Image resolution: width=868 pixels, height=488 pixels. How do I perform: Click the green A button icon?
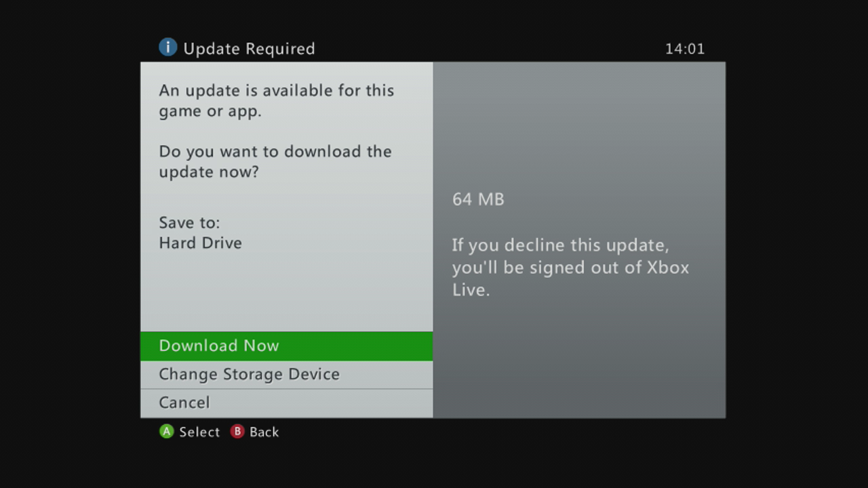tap(166, 432)
